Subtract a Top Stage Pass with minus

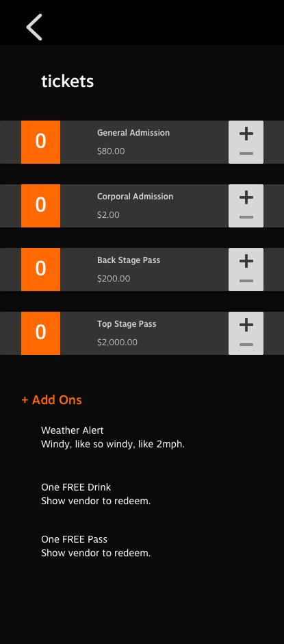tap(246, 345)
